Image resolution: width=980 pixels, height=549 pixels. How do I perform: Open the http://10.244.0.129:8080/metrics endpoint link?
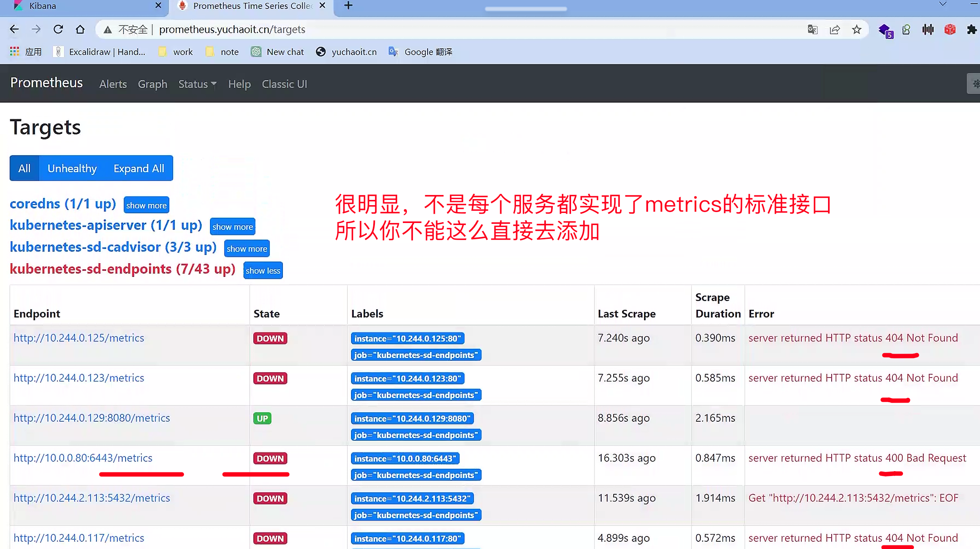pos(92,418)
